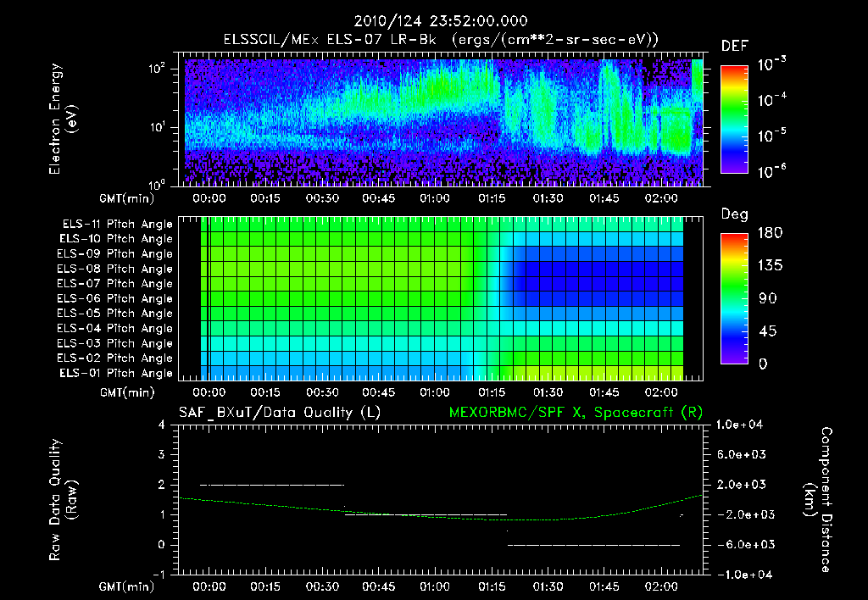The width and height of the screenshot is (868, 600).
Task: Click 00:45 time tick under data quality panel
Action: [378, 586]
